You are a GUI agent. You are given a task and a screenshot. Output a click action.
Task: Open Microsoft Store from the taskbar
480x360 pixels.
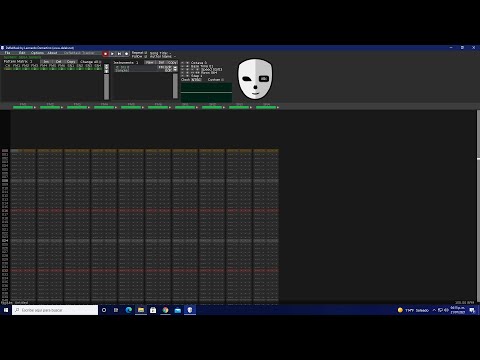click(x=153, y=310)
